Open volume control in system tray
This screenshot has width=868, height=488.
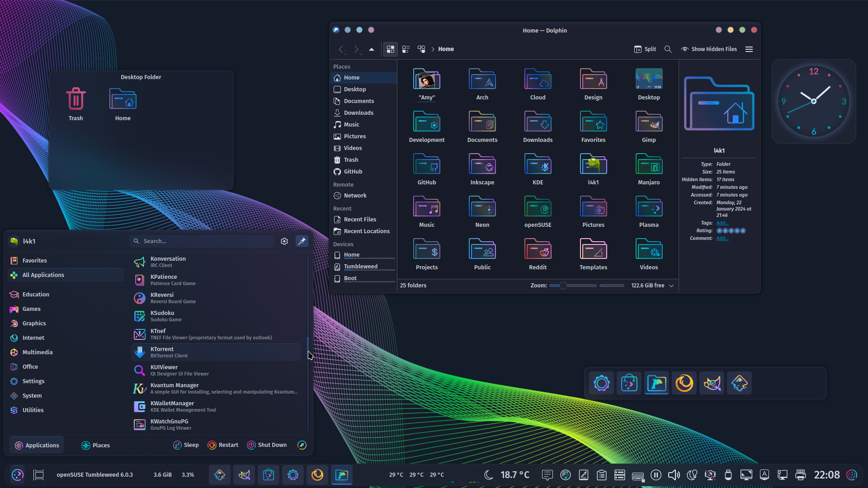(674, 475)
